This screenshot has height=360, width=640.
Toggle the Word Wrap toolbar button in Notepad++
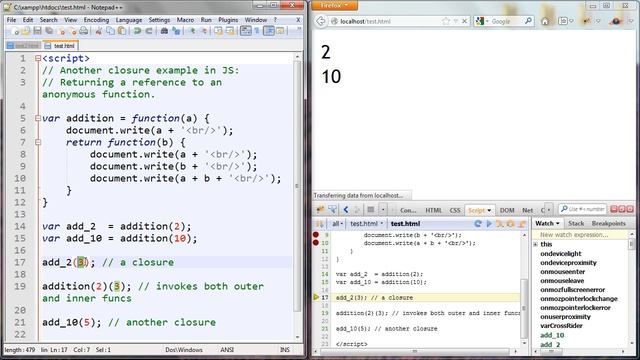click(x=246, y=31)
